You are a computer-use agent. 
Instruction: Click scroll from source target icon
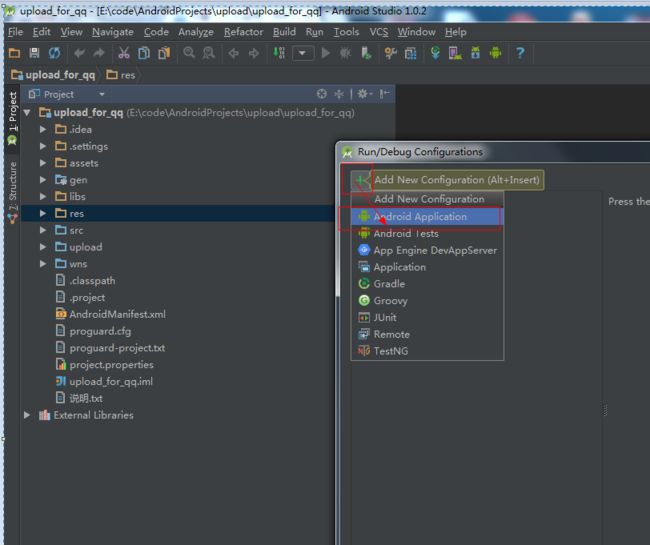click(x=321, y=94)
